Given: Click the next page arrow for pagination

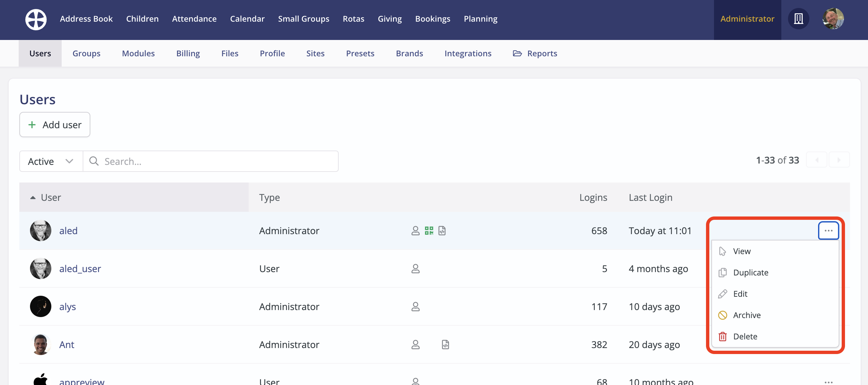Looking at the screenshot, I should (x=839, y=160).
